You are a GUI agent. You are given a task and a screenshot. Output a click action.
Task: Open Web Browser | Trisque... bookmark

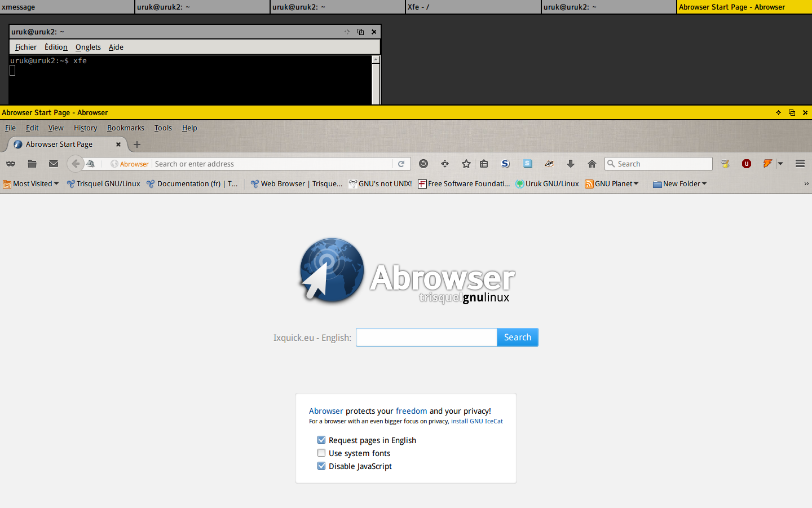point(297,183)
